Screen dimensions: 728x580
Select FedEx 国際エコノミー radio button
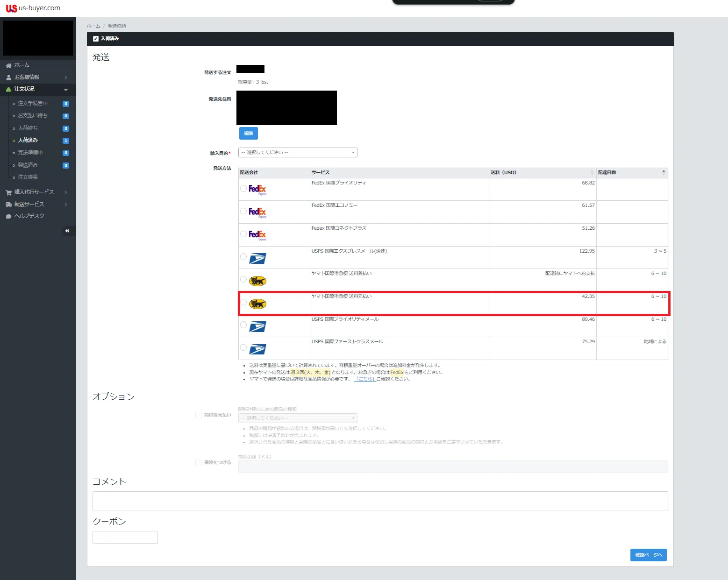pyautogui.click(x=243, y=211)
